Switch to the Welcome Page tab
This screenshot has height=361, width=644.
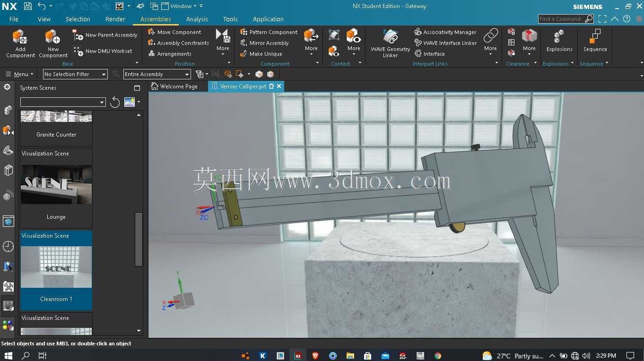tap(174, 86)
